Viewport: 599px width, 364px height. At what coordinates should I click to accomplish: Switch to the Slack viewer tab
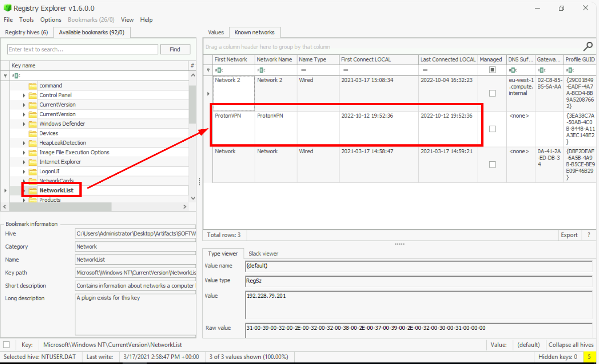(x=263, y=254)
